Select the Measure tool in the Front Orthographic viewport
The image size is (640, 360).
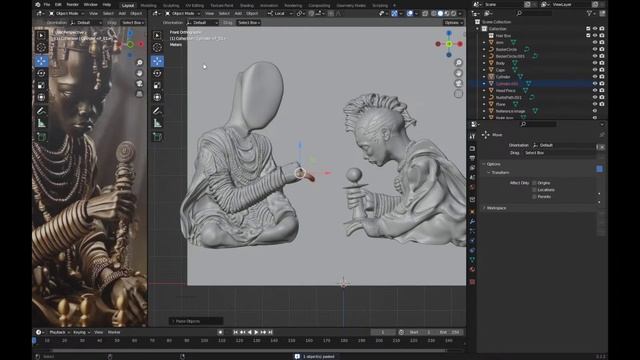(157, 123)
